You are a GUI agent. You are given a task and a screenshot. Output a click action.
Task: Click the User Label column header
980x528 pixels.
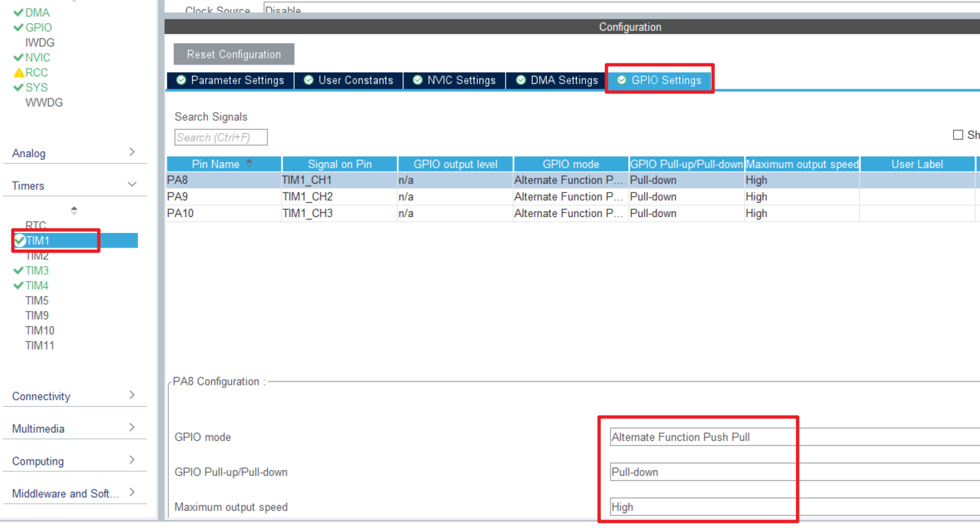click(917, 164)
